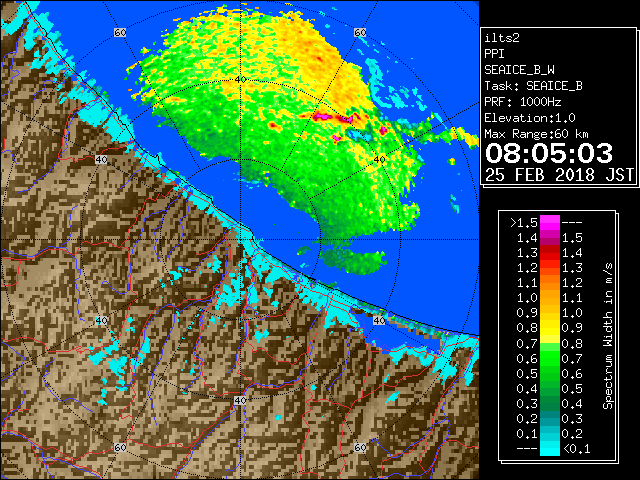Click the '<0.1' legend label
640x480 pixels.
pos(576,449)
